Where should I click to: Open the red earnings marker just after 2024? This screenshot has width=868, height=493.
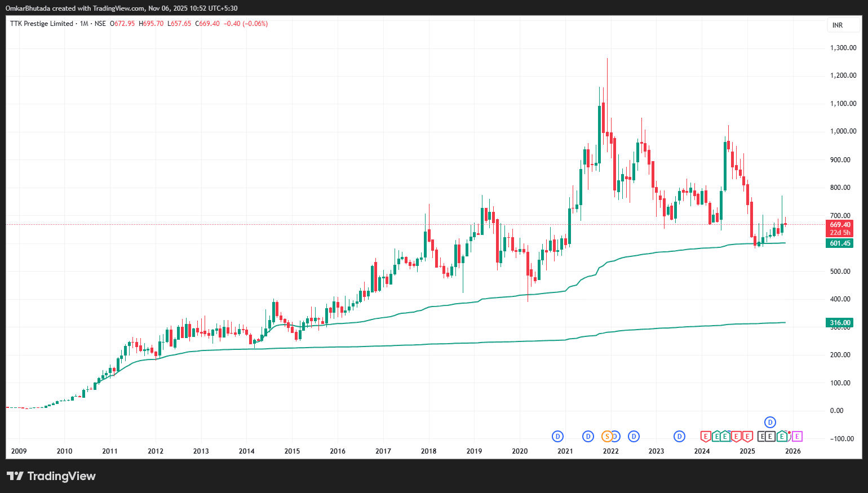pyautogui.click(x=705, y=436)
